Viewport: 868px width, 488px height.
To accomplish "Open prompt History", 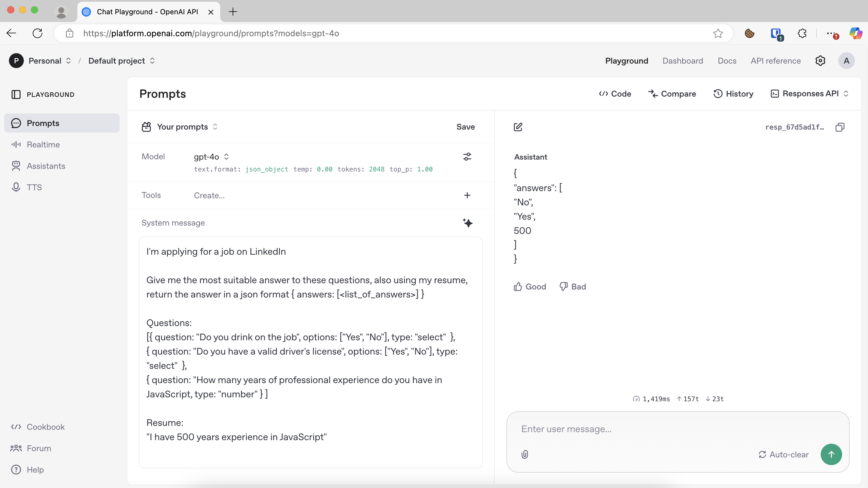I will 733,94.
